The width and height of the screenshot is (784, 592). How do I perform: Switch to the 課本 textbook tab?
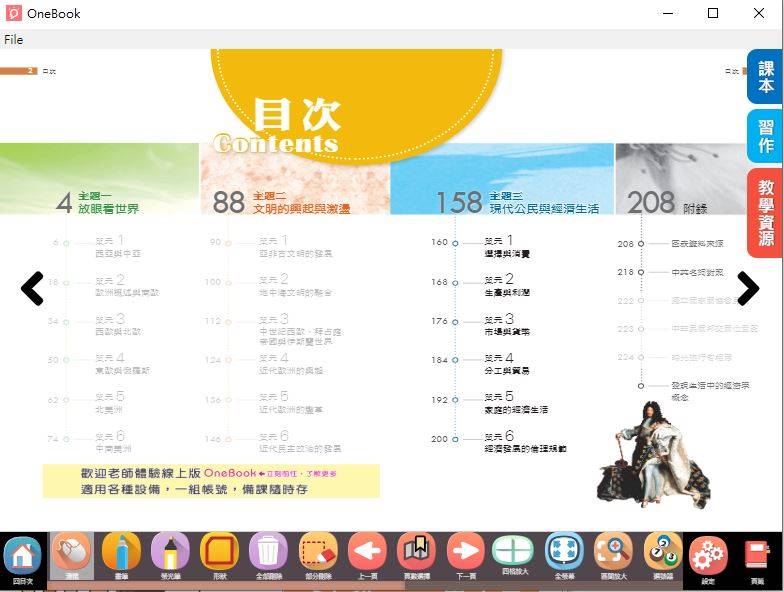click(x=765, y=76)
